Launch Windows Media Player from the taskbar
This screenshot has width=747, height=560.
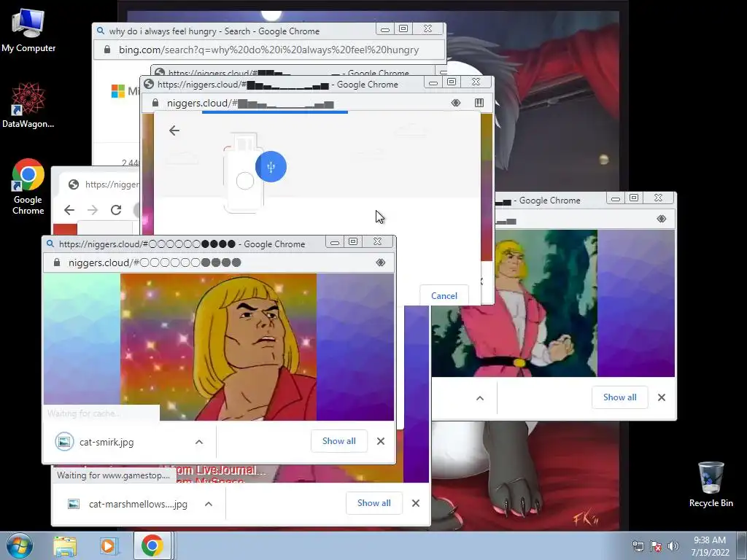tap(108, 546)
